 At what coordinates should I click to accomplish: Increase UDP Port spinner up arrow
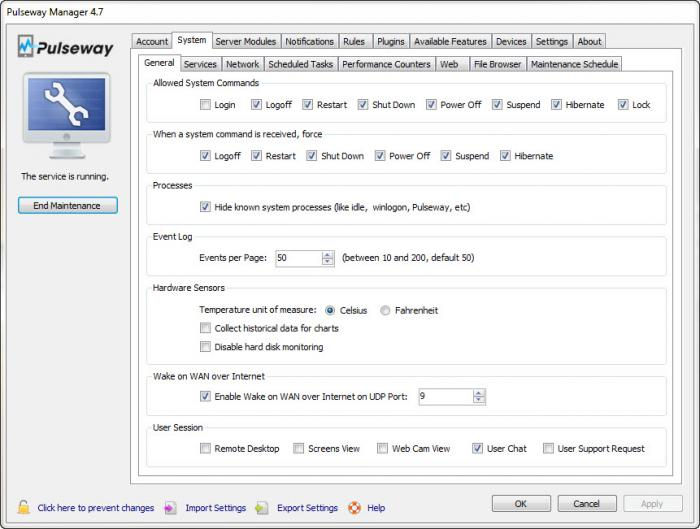tap(479, 393)
